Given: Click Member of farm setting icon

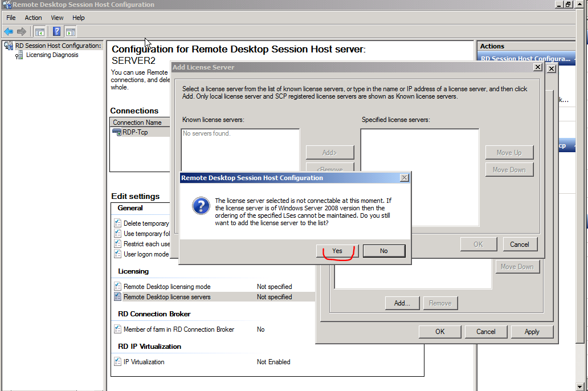Looking at the screenshot, I should tap(118, 329).
